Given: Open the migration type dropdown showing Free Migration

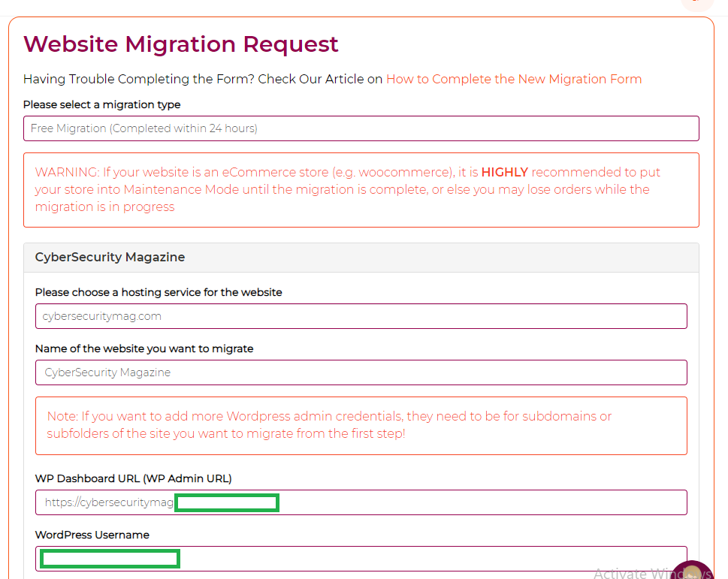Looking at the screenshot, I should click(x=361, y=128).
